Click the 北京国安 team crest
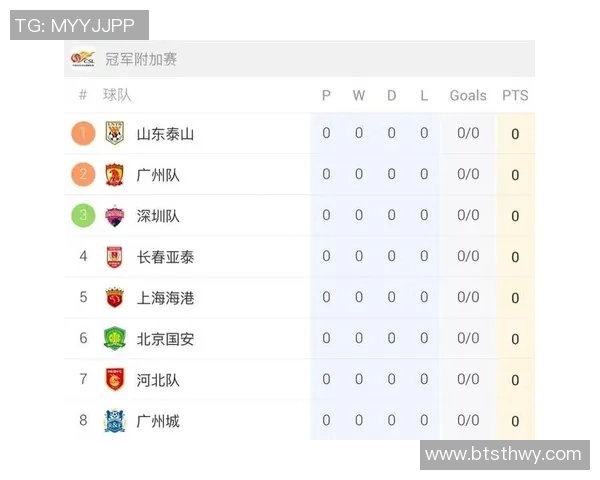This screenshot has height=480, width=600. tap(114, 339)
